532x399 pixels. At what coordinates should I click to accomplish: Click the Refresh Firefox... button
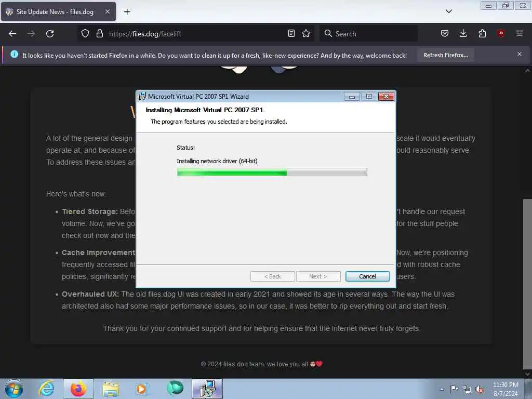(x=445, y=55)
